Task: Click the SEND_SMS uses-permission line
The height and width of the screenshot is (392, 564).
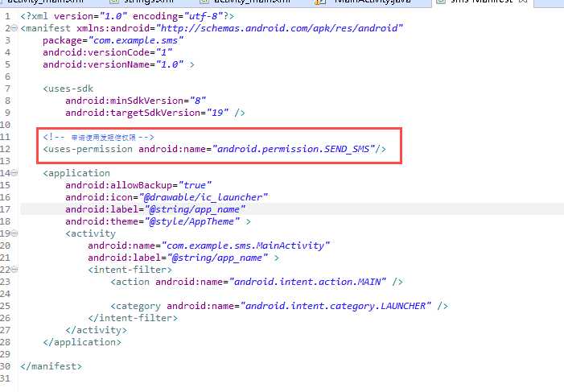Action: pyautogui.click(x=214, y=149)
